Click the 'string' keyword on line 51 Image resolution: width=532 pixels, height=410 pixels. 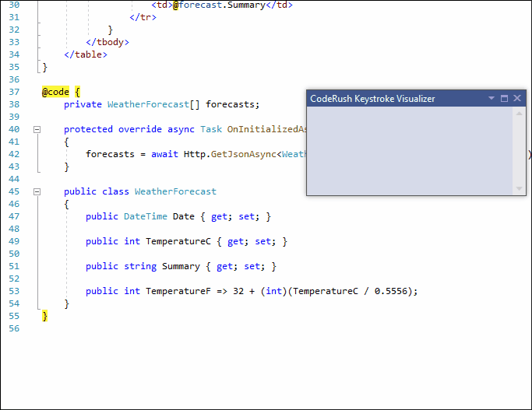[140, 266]
